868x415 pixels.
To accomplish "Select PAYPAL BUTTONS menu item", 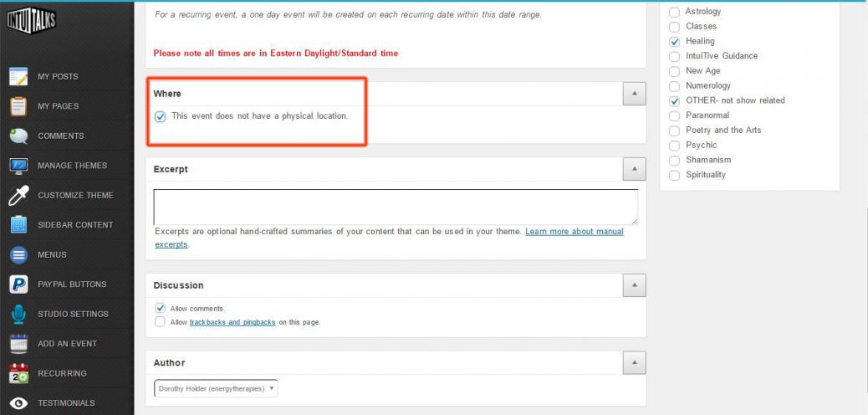I will point(72,284).
